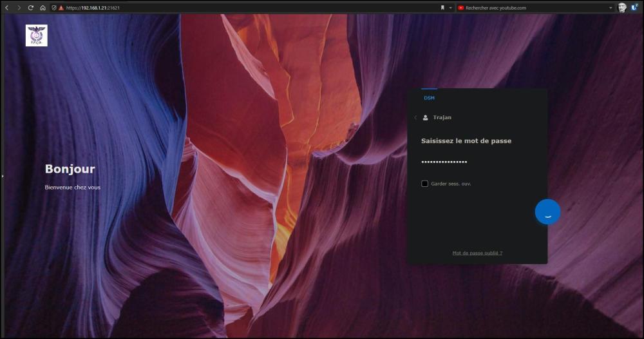Expand the search engine dropdown arrow

click(x=611, y=8)
